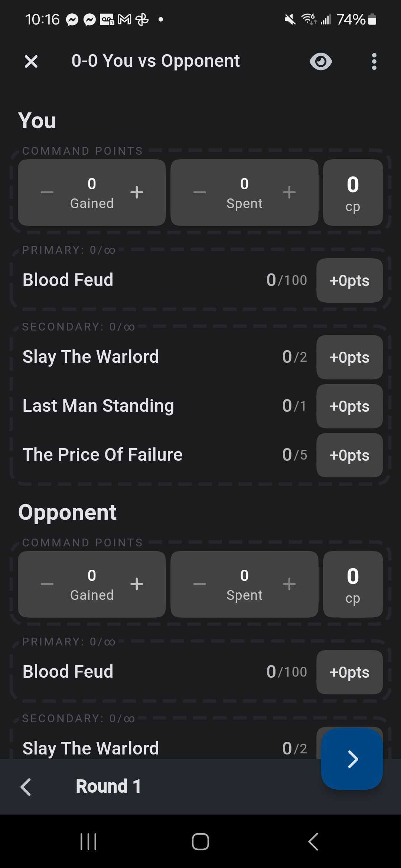Toggle the eye visibility icon in the header
401x868 pixels.
(321, 62)
